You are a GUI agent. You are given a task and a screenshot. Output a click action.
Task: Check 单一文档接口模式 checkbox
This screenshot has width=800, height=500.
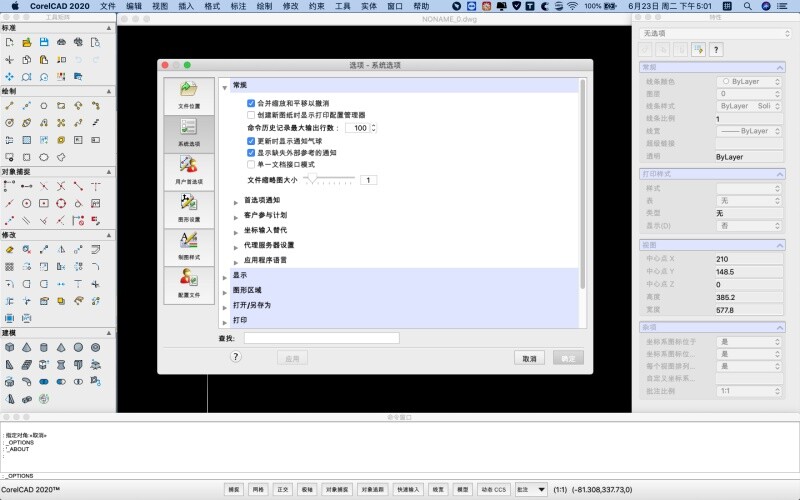click(251, 164)
